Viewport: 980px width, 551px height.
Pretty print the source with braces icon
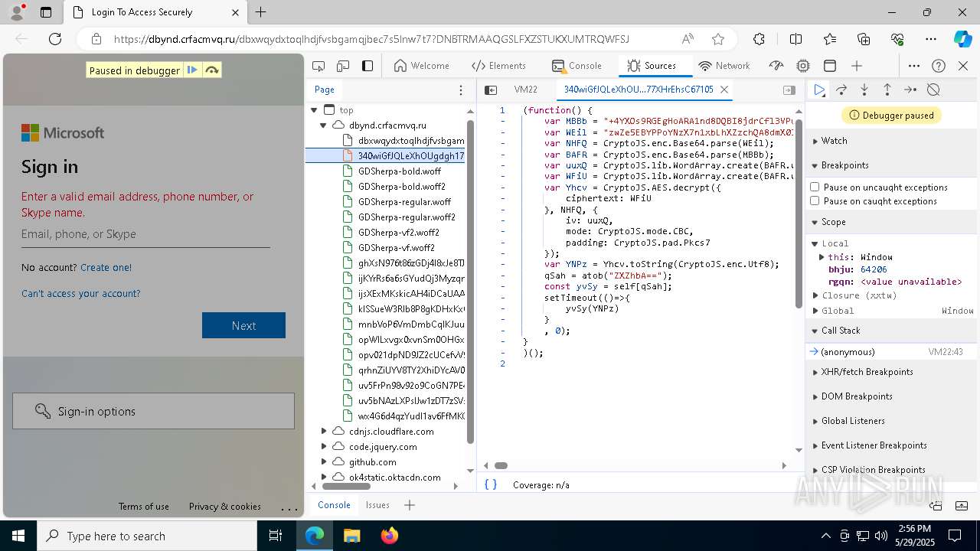click(x=491, y=484)
